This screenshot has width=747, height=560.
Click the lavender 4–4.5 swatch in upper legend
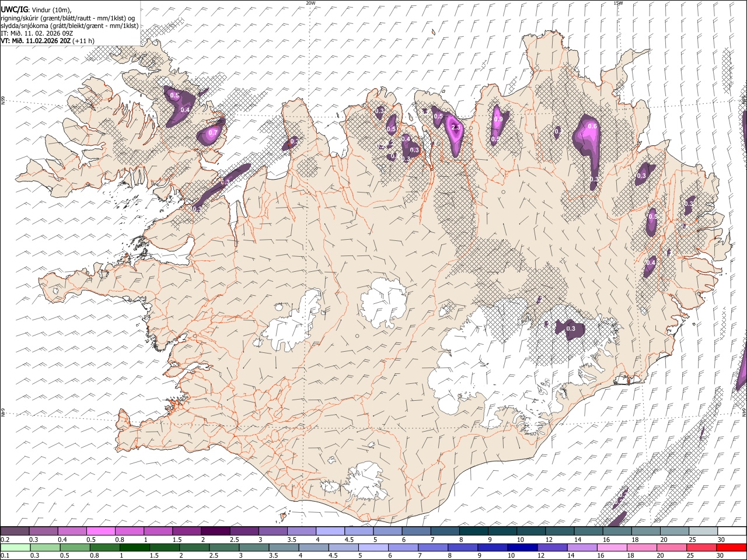coord(330,531)
